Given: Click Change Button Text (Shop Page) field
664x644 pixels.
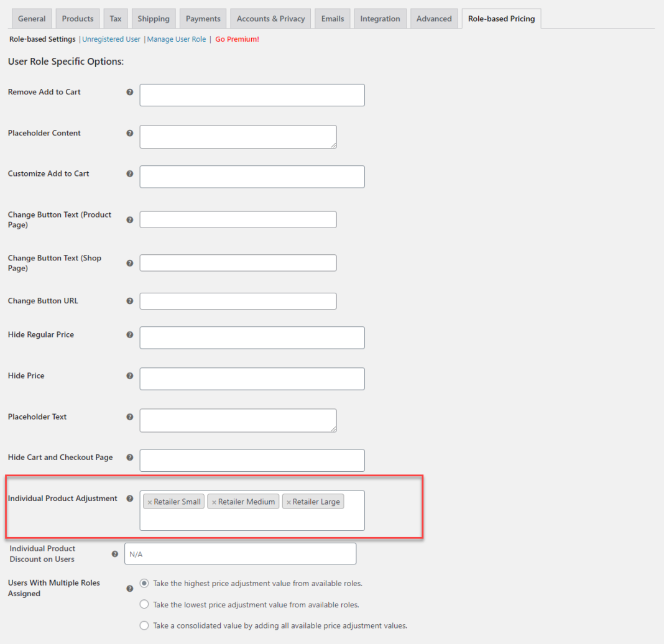Looking at the screenshot, I should [x=238, y=263].
